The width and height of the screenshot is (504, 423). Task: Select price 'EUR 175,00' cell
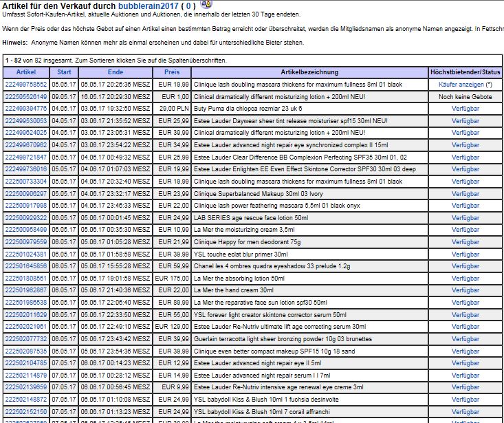click(x=172, y=279)
